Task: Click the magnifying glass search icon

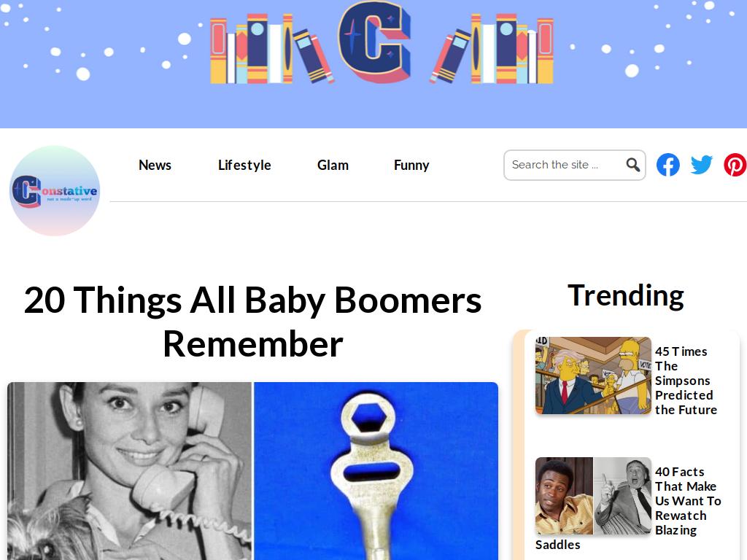Action: 632,165
